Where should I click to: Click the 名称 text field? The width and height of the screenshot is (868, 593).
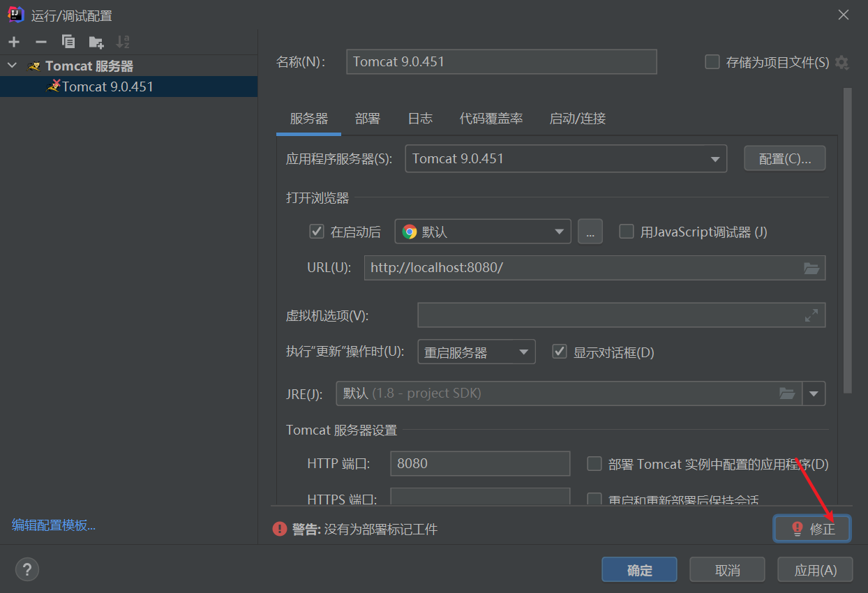502,61
